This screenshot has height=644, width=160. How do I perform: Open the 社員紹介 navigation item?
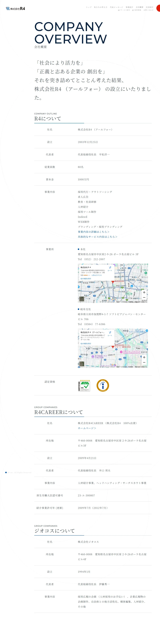pos(150,7)
